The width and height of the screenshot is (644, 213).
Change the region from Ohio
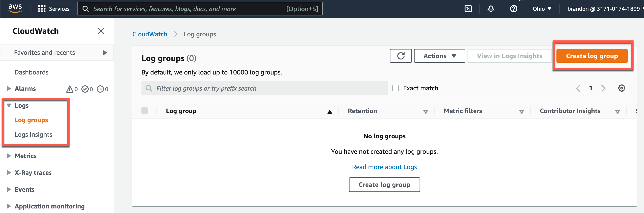click(541, 8)
